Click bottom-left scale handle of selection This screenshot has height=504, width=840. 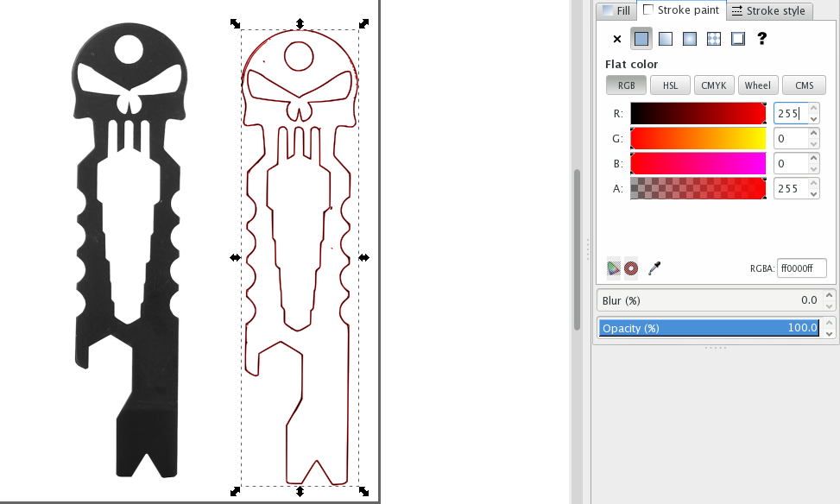point(235,491)
